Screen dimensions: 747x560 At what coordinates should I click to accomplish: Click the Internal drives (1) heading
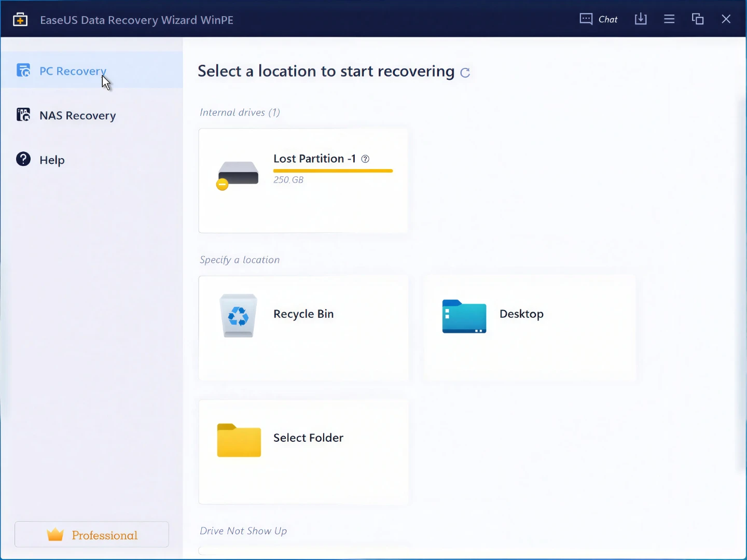tap(240, 113)
